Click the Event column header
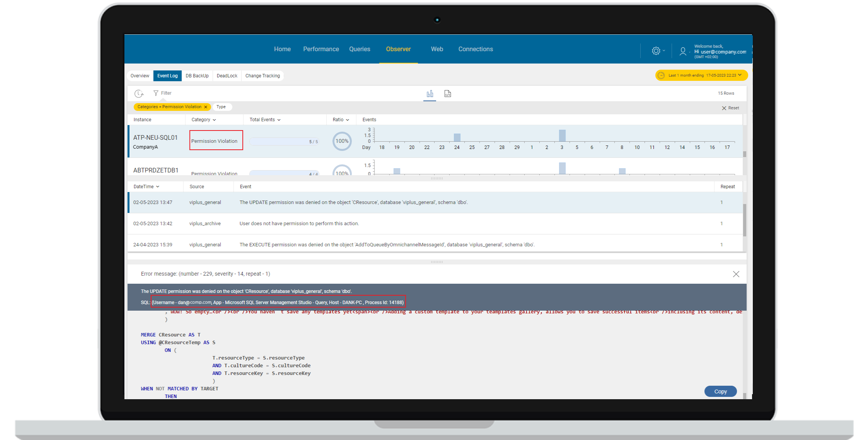The height and width of the screenshot is (440, 868). point(245,187)
